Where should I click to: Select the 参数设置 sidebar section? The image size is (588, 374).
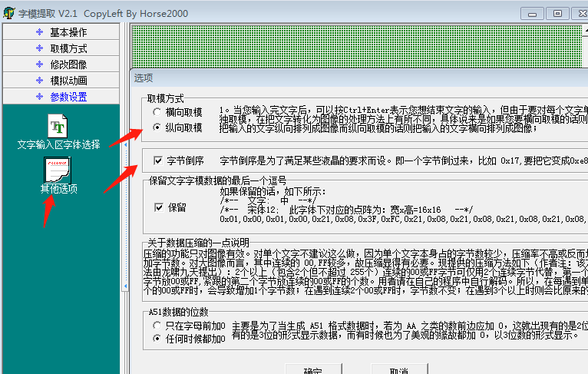coord(61,97)
